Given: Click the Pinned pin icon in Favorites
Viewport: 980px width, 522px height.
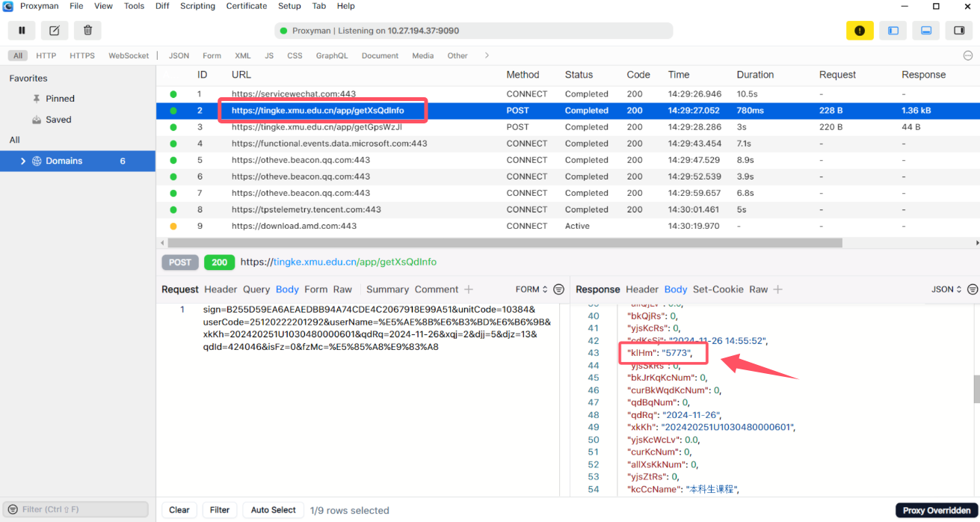Looking at the screenshot, I should point(37,99).
